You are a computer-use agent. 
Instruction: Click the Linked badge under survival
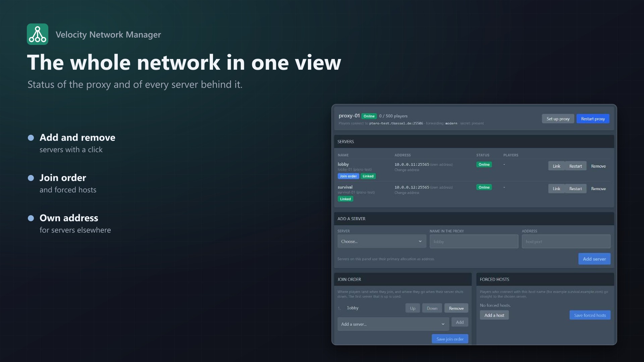[345, 199]
